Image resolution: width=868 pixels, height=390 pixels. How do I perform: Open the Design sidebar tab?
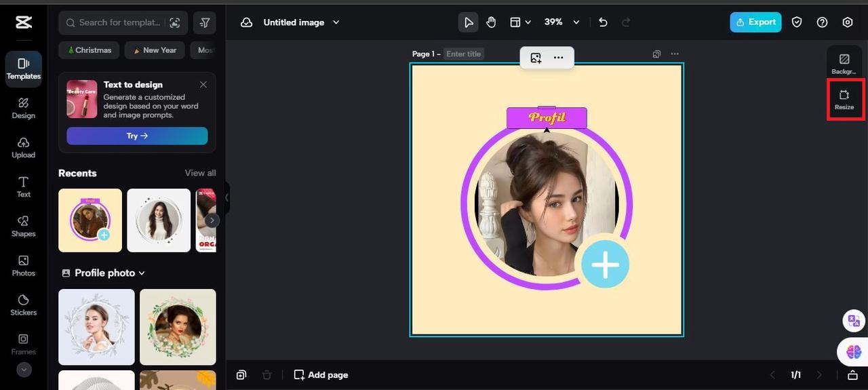24,109
